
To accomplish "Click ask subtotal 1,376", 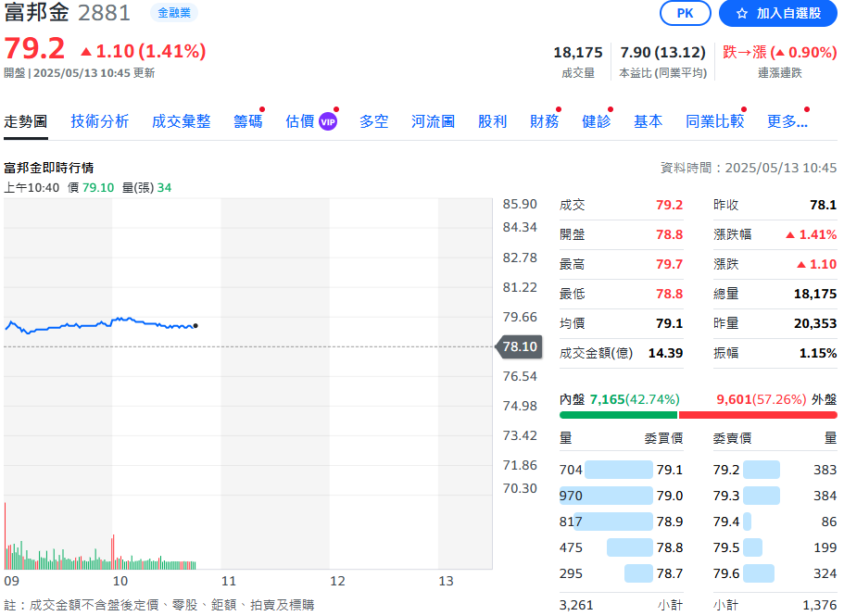I will point(820,605).
